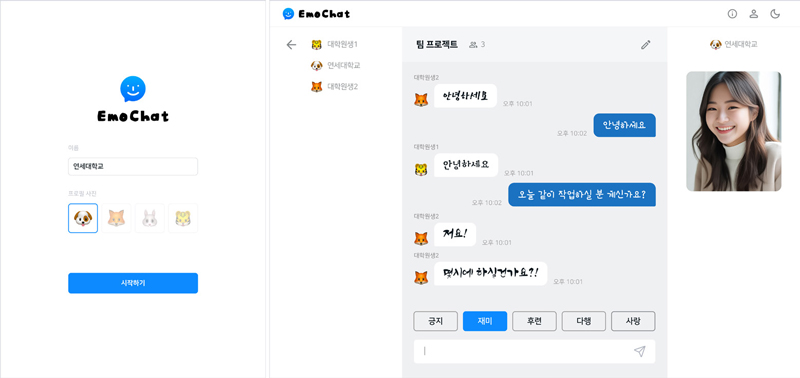Click the smiling woman's photo thumbnail
The image size is (800, 378).
point(734,131)
